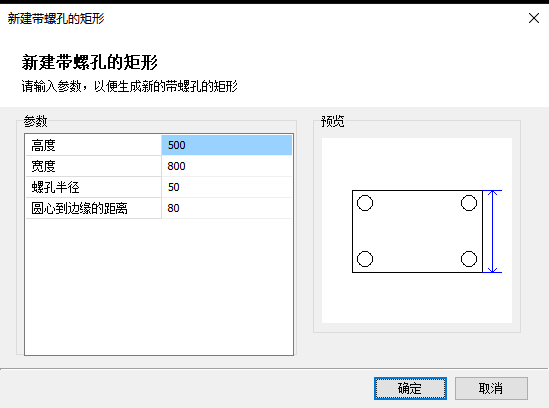Select the 螺孔半径 value field showing 50
549x408 pixels.
pyautogui.click(x=227, y=187)
